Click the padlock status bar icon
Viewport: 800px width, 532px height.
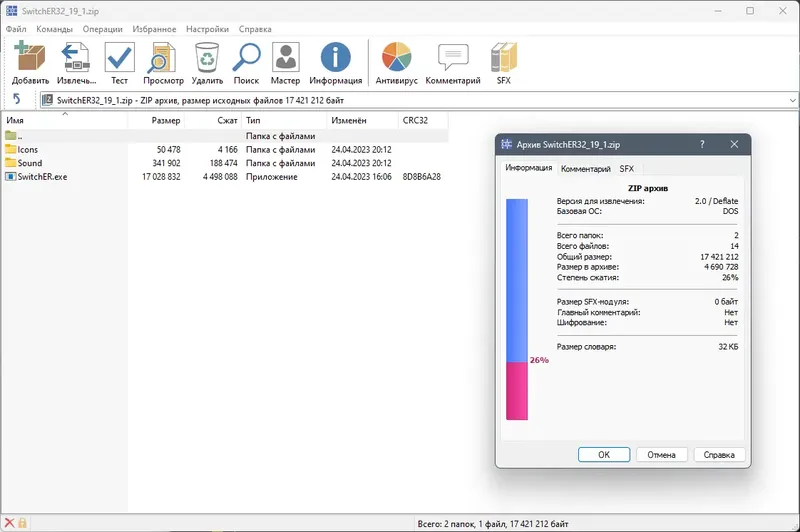[x=22, y=523]
